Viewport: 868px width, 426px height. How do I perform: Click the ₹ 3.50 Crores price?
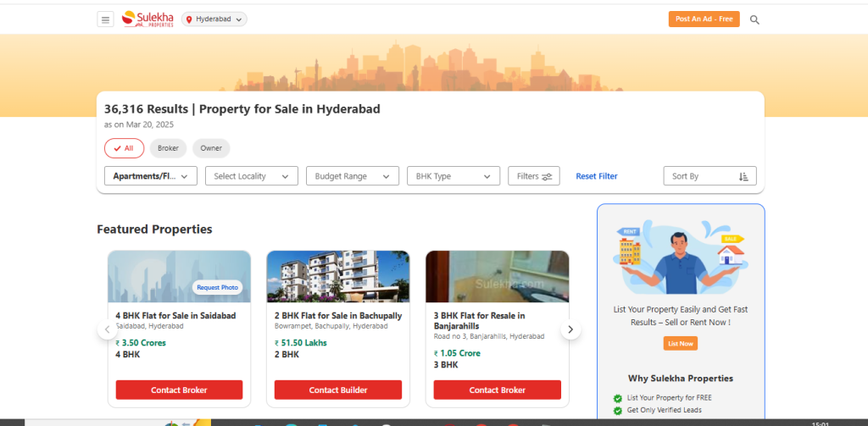point(141,343)
